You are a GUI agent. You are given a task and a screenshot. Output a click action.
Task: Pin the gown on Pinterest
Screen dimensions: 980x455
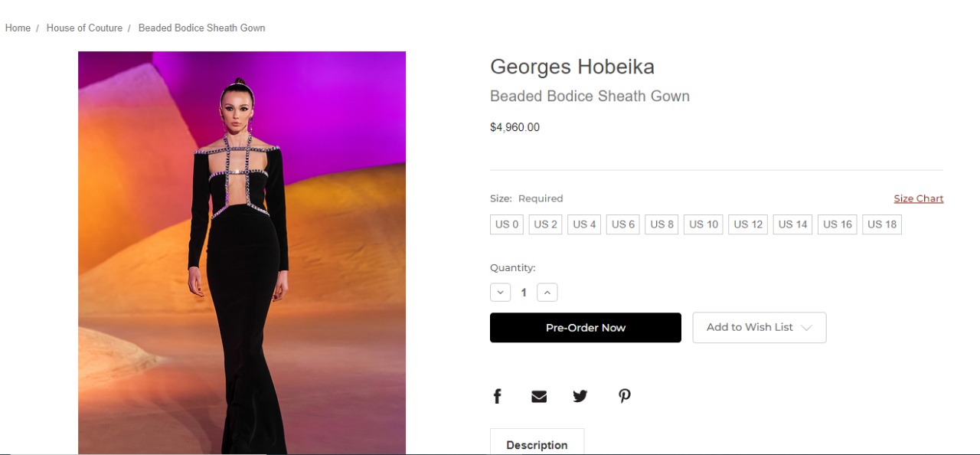tap(625, 396)
